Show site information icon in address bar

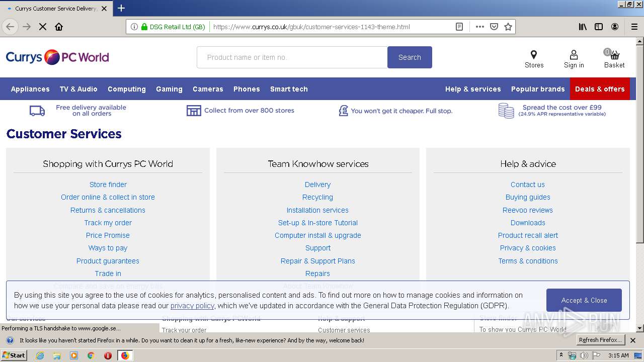[x=134, y=27]
